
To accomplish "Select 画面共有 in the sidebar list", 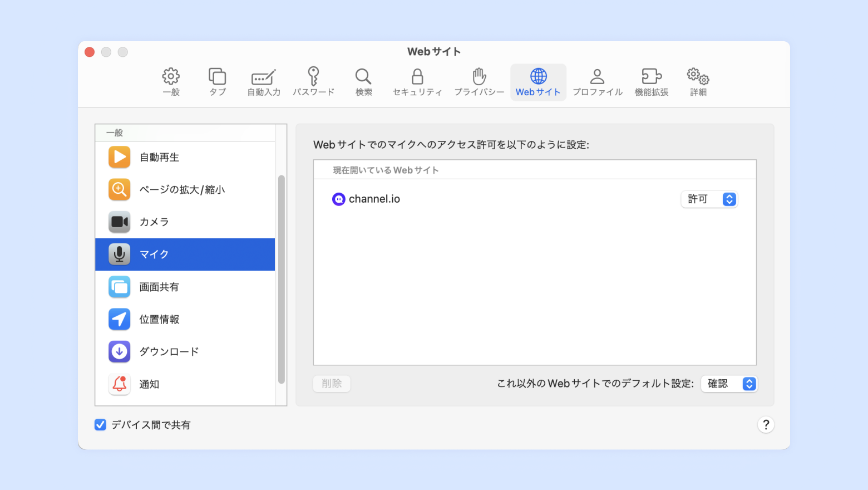I will (x=185, y=287).
